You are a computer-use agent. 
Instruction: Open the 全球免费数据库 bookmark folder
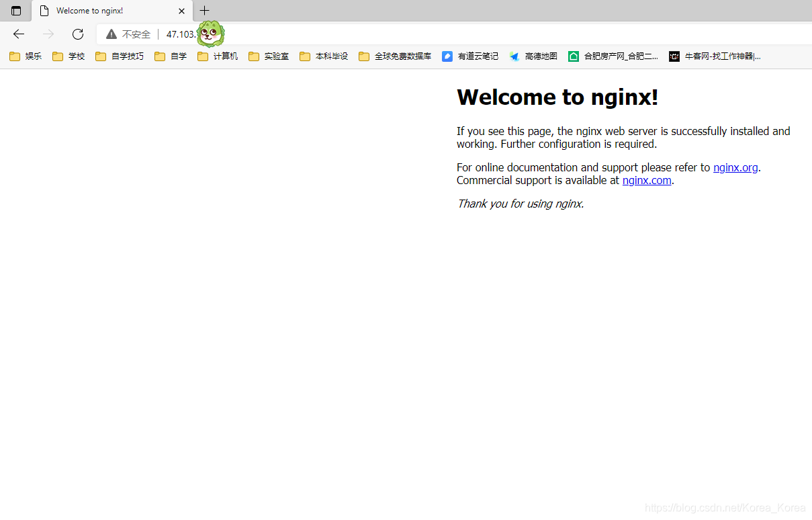pos(395,56)
